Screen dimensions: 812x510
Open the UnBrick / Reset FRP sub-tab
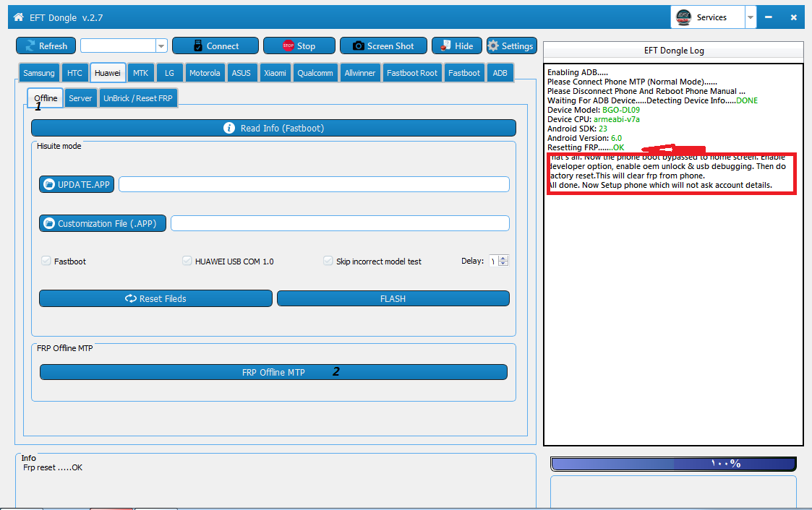click(138, 98)
